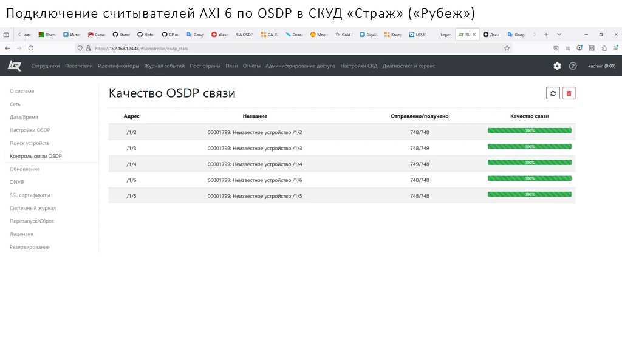Bookmark this page with the star icon
The width and height of the screenshot is (622, 364).
pos(507,48)
